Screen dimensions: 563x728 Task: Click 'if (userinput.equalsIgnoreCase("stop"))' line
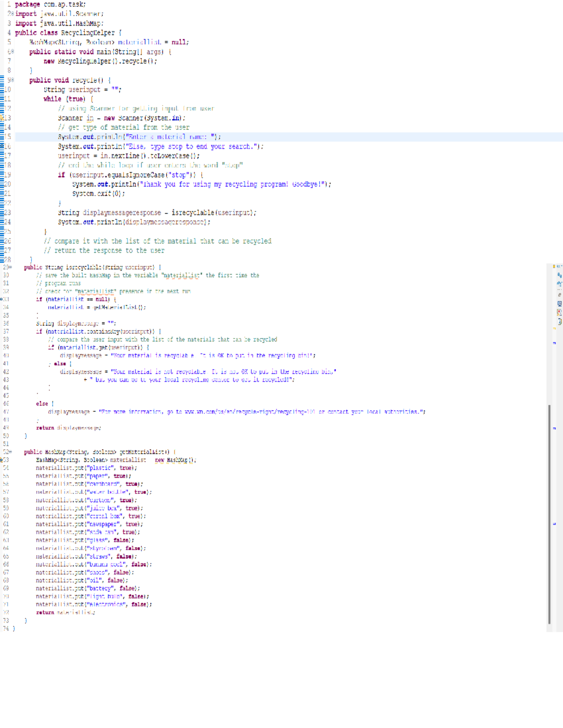pos(130,175)
